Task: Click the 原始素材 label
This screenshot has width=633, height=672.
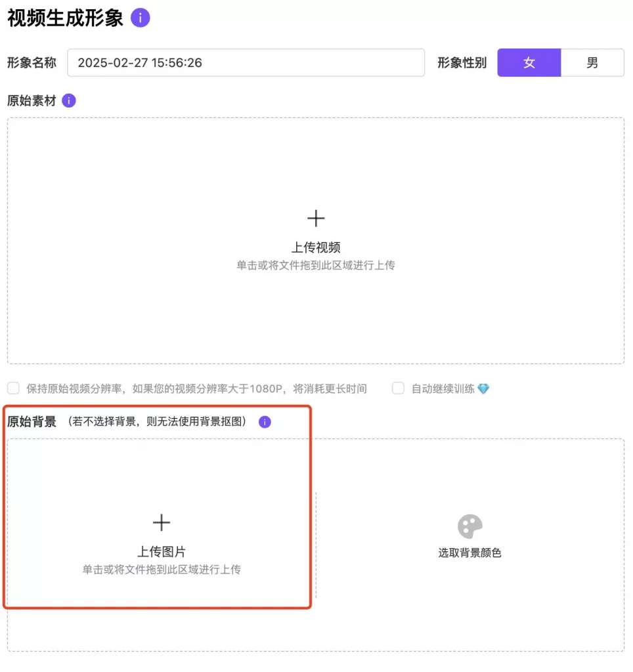Action: 32,100
